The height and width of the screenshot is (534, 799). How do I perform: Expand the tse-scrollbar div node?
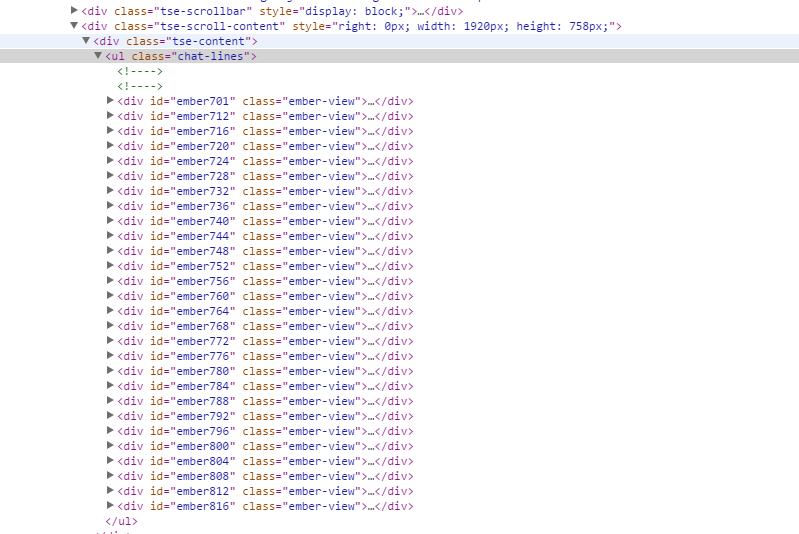74,10
